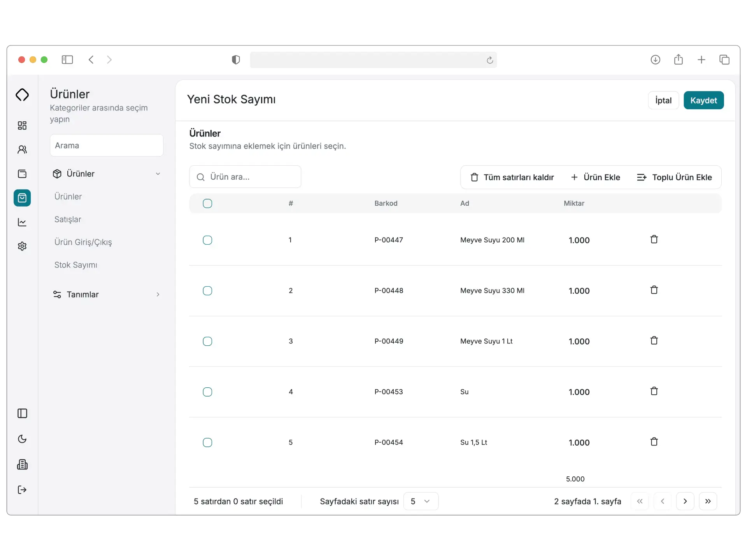Tick the checkbox for the Su row
Image resolution: width=747 pixels, height=560 pixels.
pyautogui.click(x=207, y=392)
